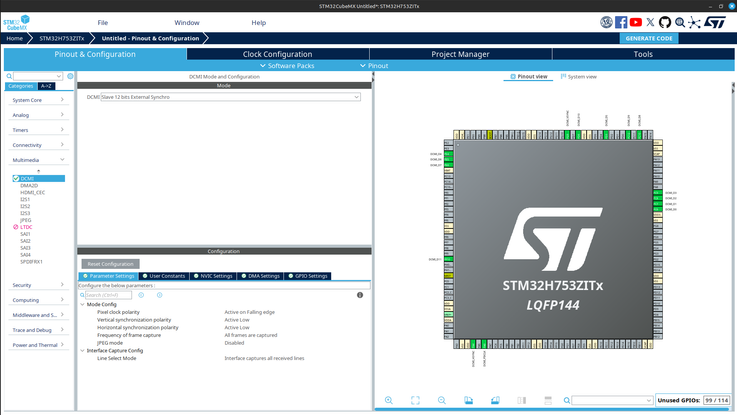
Task: Toggle the DCMI peripheral check in Multimedia
Action: pyautogui.click(x=16, y=179)
